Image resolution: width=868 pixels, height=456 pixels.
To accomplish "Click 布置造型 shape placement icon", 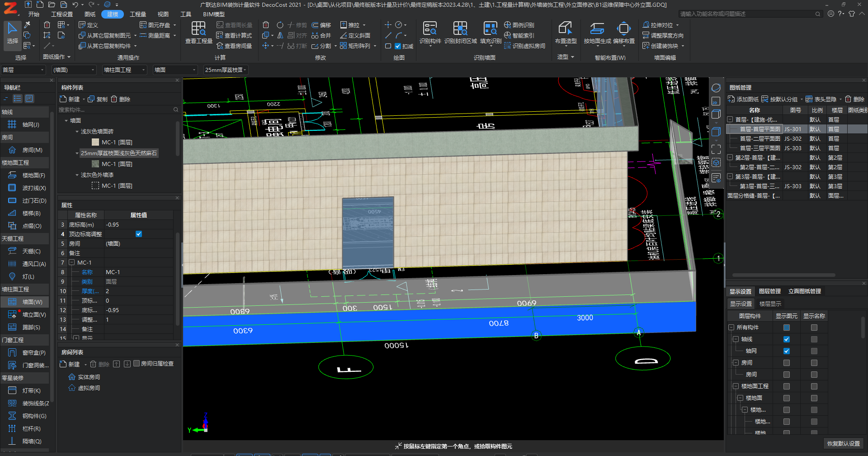I will 566,33.
